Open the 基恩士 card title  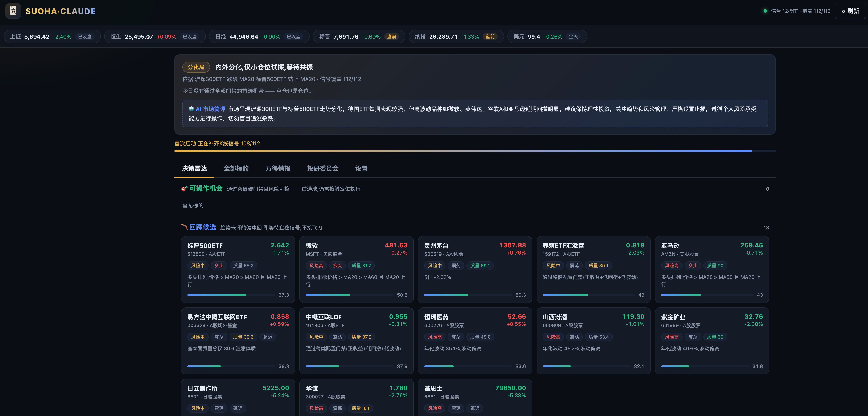point(433,388)
